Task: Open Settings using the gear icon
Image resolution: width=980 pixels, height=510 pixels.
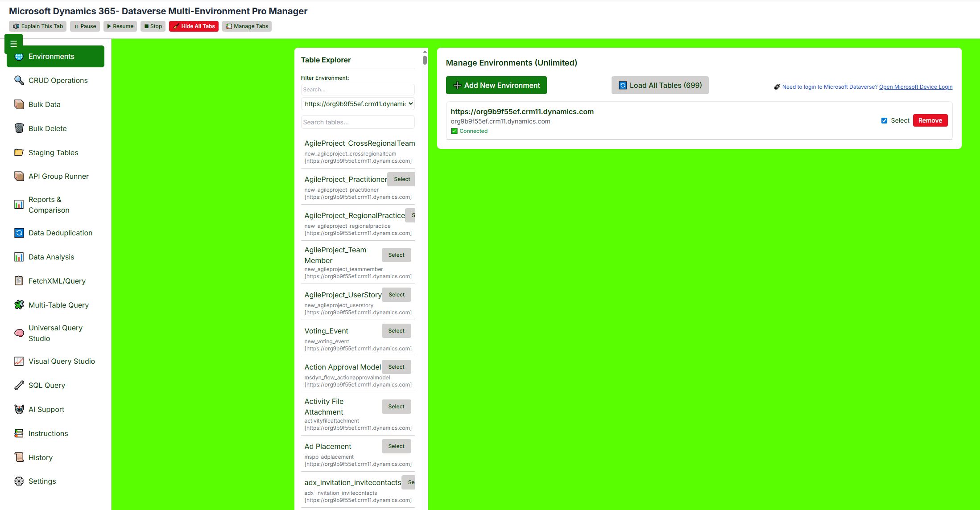Action: coord(18,481)
